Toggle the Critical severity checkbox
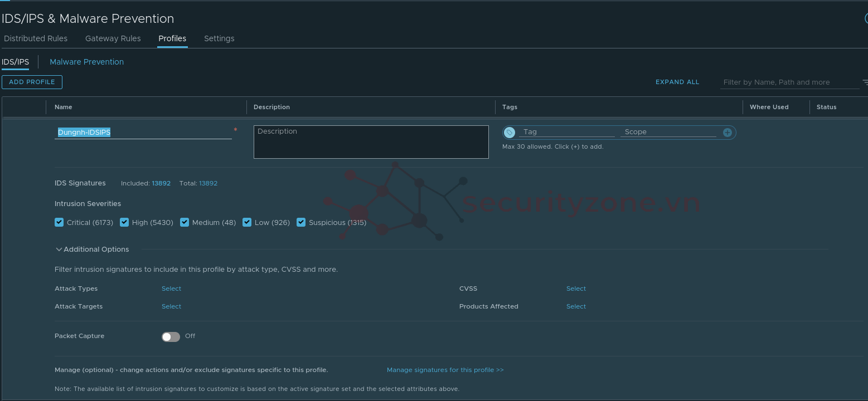This screenshot has width=868, height=401. pos(59,222)
